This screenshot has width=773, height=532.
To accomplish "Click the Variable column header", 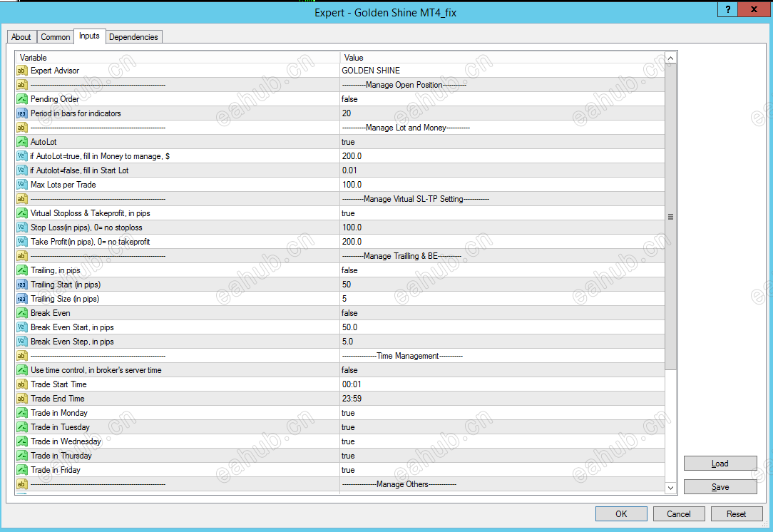I will pyautogui.click(x=178, y=58).
